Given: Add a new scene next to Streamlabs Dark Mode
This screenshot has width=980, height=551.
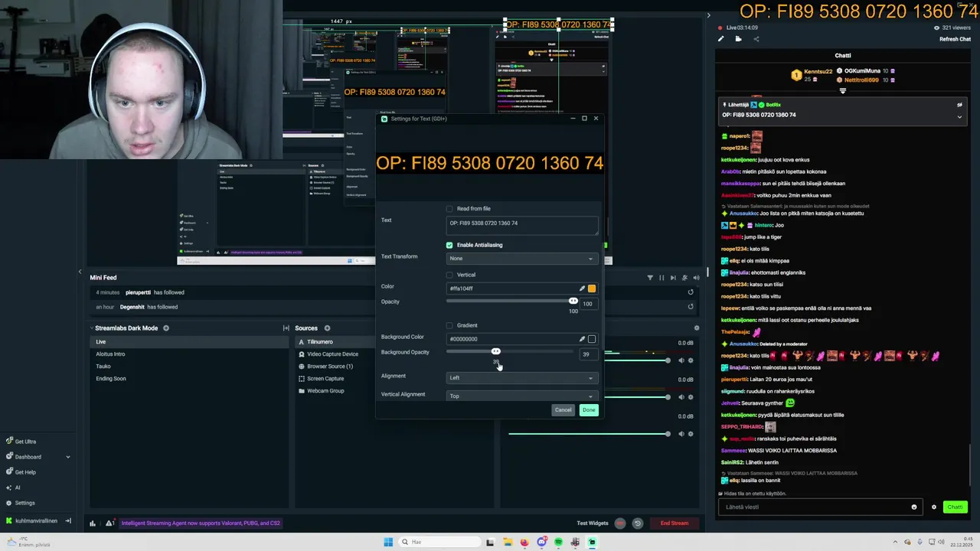Looking at the screenshot, I should [x=166, y=328].
